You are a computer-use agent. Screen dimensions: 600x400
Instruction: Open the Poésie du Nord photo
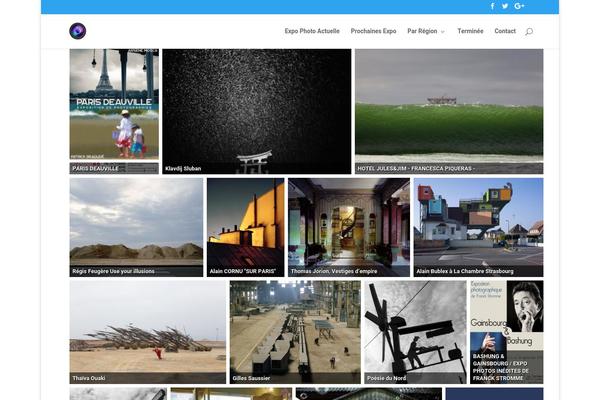415,332
